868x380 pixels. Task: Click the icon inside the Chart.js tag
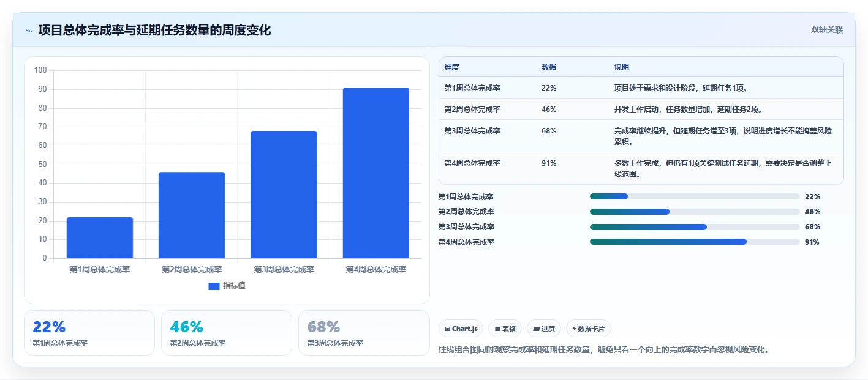(448, 329)
